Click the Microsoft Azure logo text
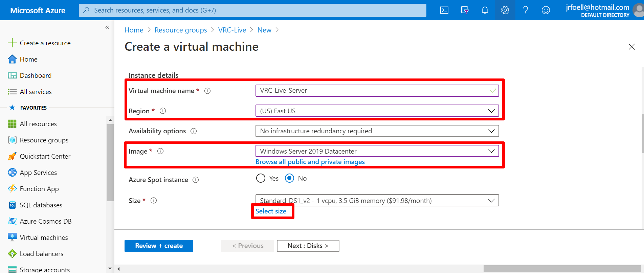The width and height of the screenshot is (644, 273). click(x=38, y=10)
